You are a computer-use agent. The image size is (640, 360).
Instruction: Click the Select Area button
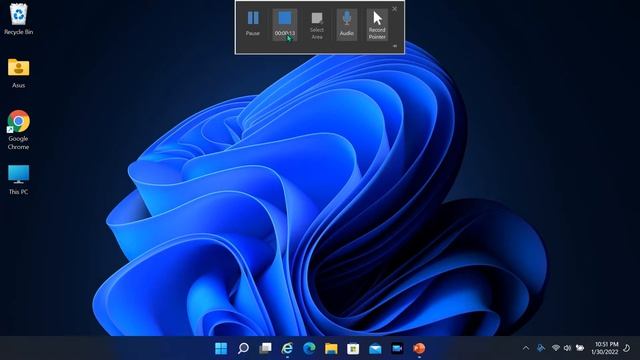point(317,25)
